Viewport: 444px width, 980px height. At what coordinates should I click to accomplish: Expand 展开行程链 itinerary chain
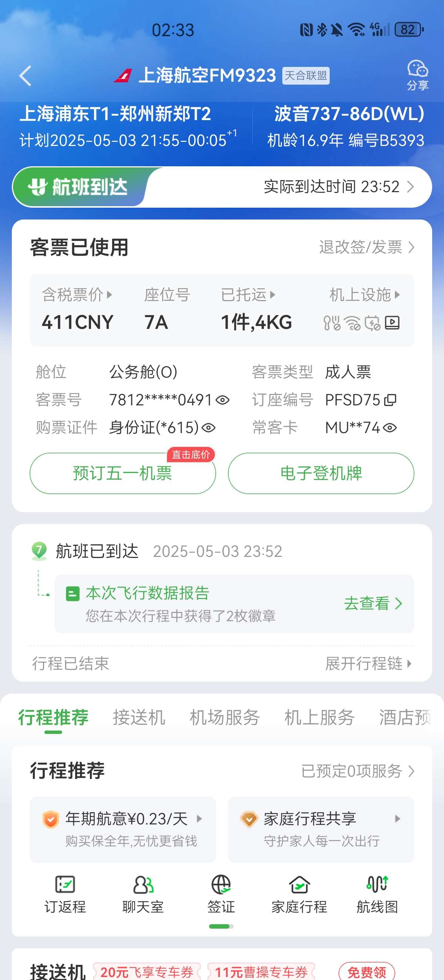click(369, 663)
